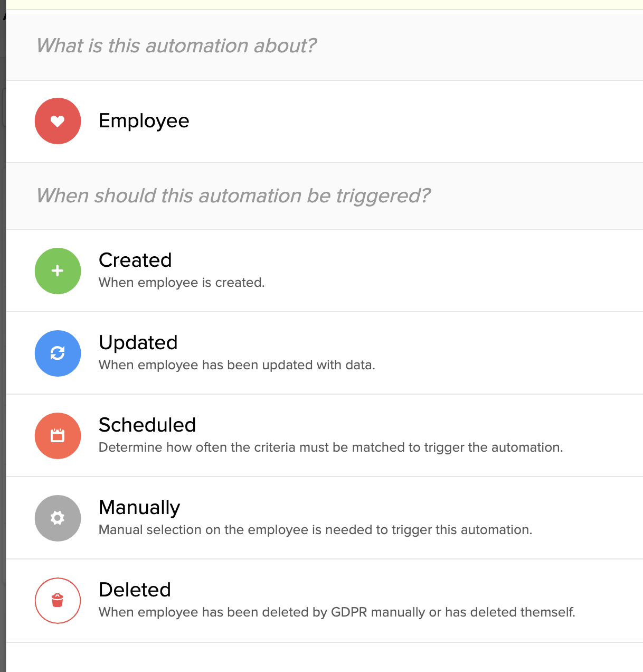The image size is (643, 672).
Task: Click 'When employee has been updated with data' text
Action: (x=237, y=365)
